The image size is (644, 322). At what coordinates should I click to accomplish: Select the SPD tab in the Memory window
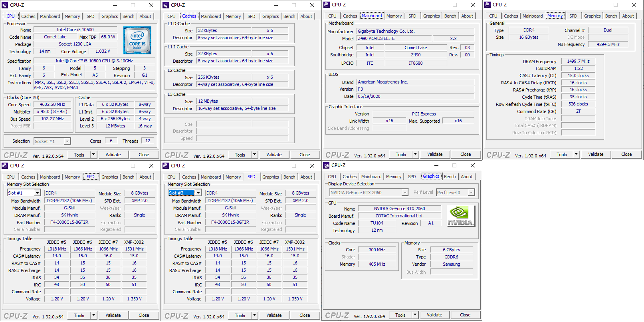(x=573, y=16)
